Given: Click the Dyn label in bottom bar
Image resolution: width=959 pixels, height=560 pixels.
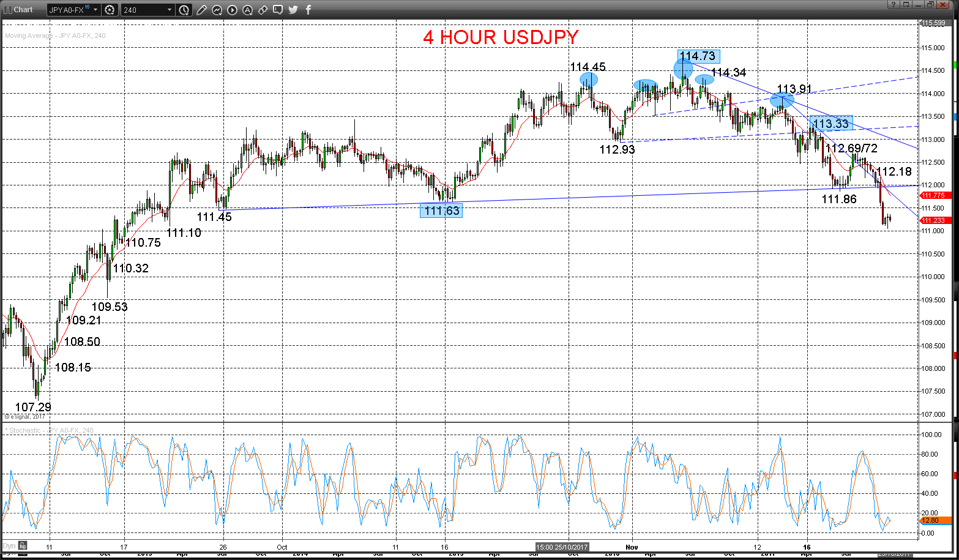Looking at the screenshot, I should tap(9, 545).
